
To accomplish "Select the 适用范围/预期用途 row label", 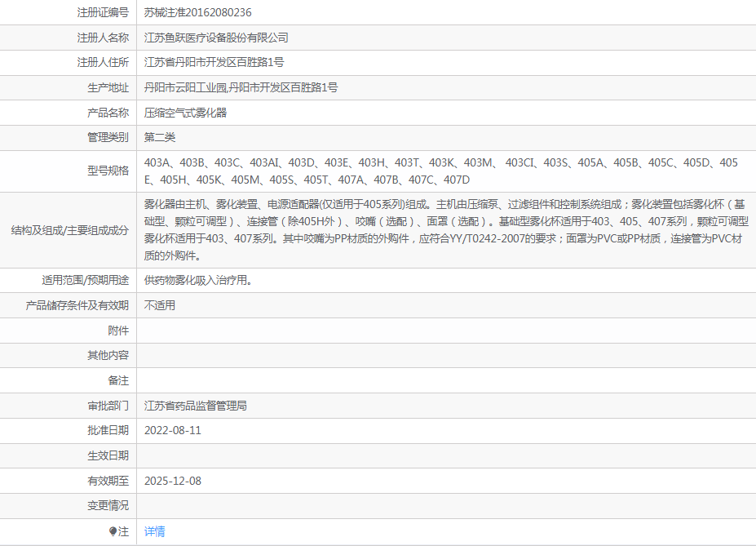I will [x=86, y=280].
